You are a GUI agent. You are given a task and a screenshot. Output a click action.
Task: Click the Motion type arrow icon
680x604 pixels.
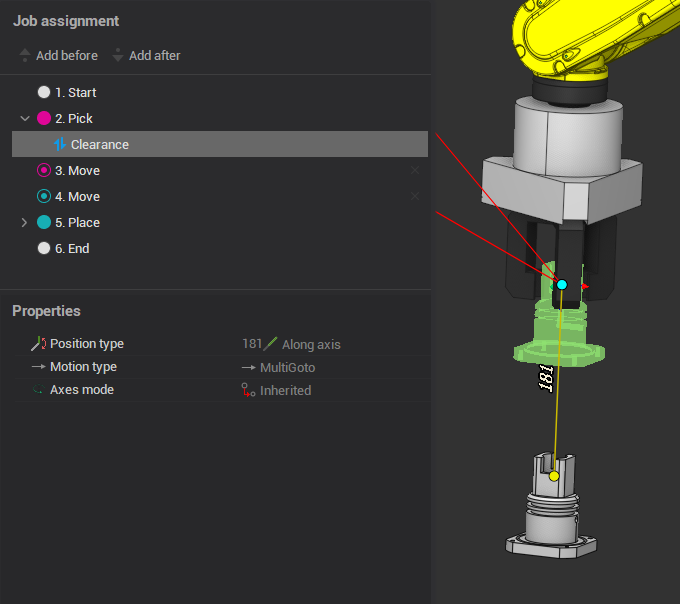[38, 367]
